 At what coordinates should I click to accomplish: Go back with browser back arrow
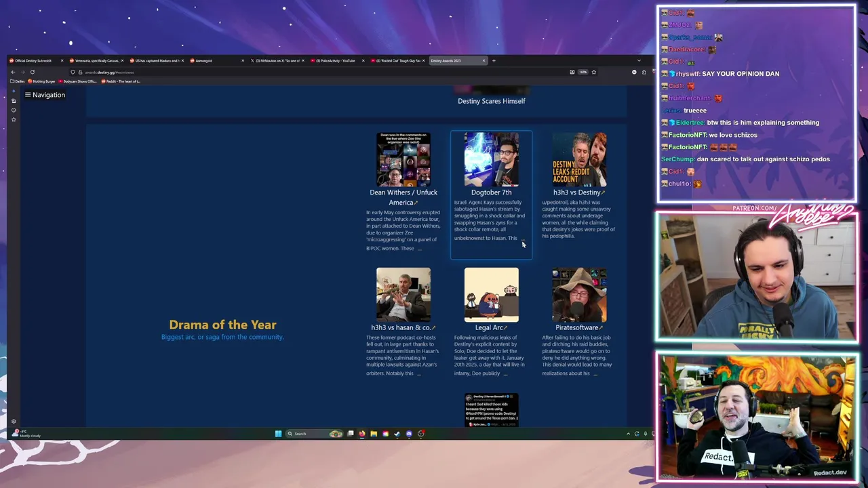pyautogui.click(x=13, y=72)
